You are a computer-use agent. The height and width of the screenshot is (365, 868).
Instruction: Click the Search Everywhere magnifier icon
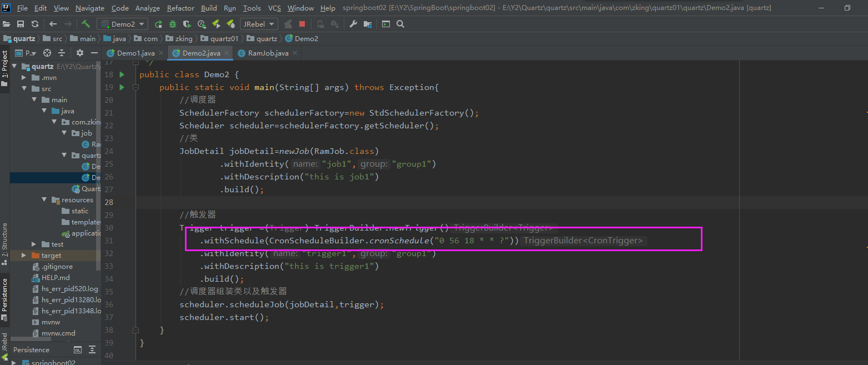pyautogui.click(x=400, y=24)
